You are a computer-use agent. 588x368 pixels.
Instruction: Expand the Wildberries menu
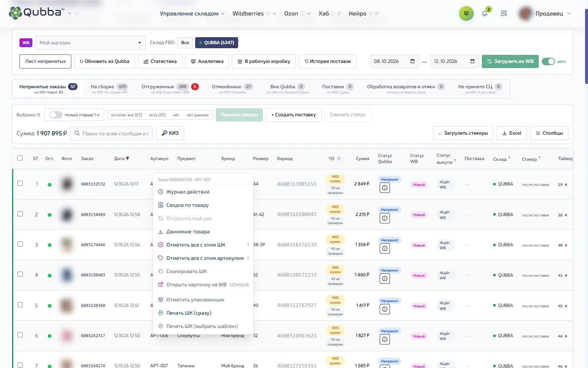pyautogui.click(x=254, y=14)
